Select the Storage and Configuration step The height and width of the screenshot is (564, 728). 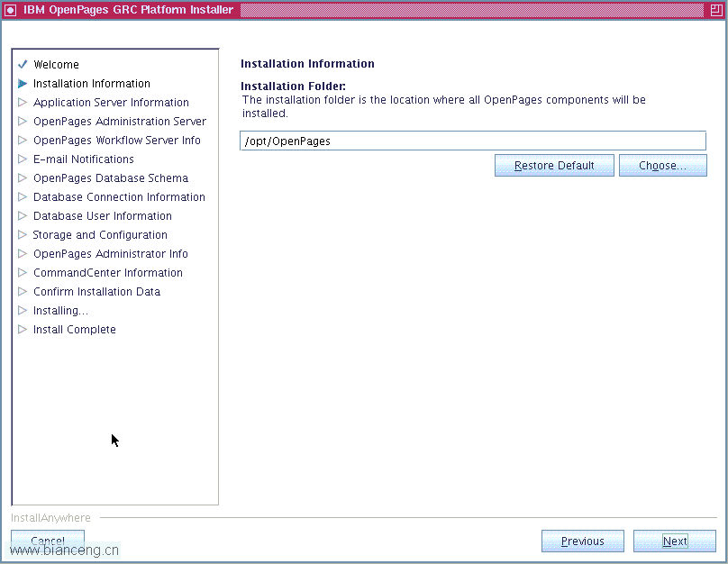tap(100, 235)
